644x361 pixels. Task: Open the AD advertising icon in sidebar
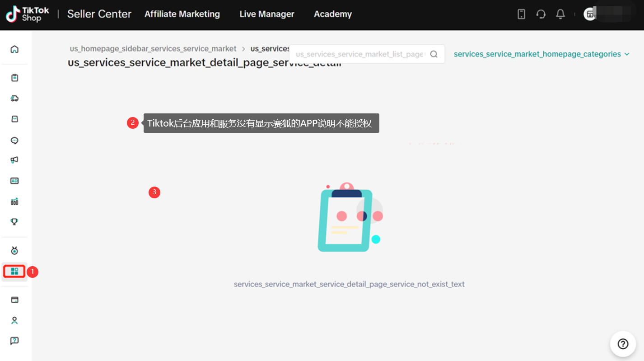(14, 181)
